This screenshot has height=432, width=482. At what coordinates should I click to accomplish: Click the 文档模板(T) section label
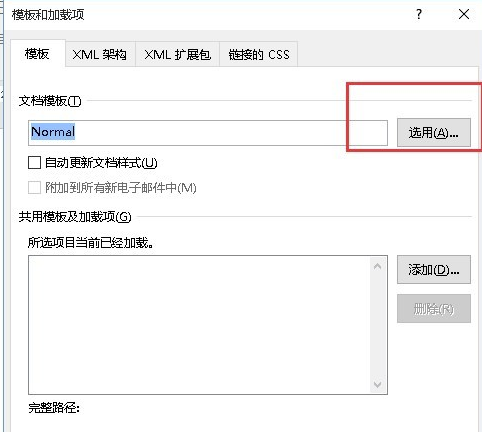click(50, 101)
